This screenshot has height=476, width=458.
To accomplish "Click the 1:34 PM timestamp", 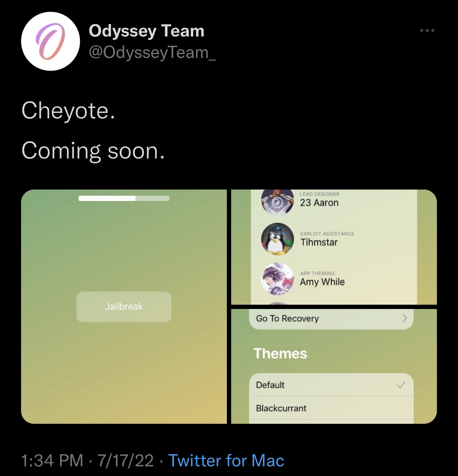I will click(52, 460).
